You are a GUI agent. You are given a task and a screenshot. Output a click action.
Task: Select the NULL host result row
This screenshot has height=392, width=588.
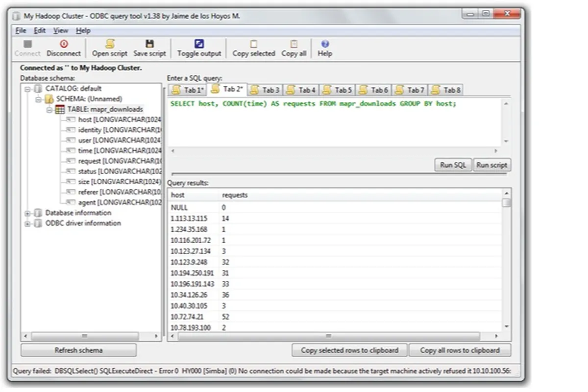(335, 208)
